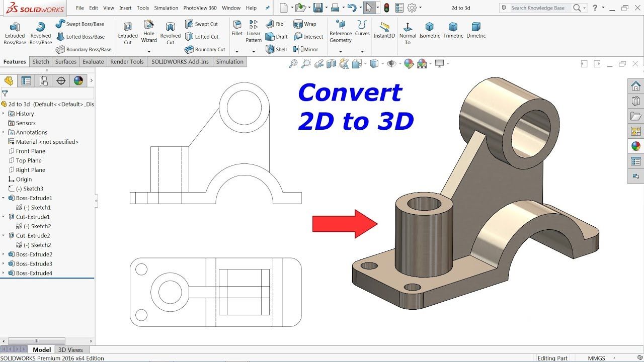Open the PhotoView 360 menu
This screenshot has height=362, width=644.
[200, 8]
